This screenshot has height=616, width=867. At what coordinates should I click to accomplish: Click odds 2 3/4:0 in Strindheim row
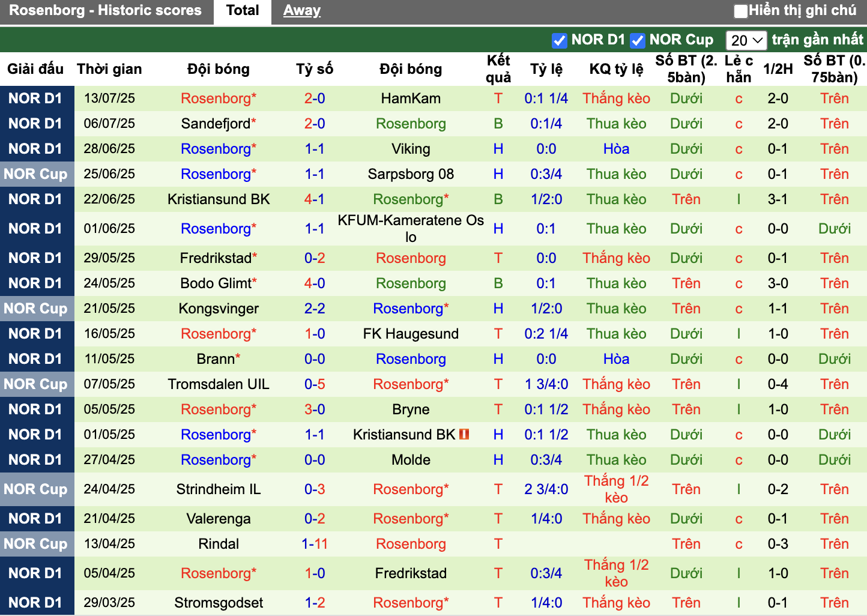point(546,489)
